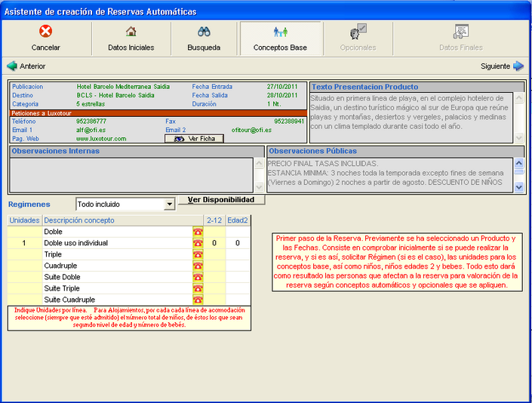This screenshot has width=532, height=403.
Task: Open the Regimenes combo dropdown arrow
Action: [x=169, y=205]
